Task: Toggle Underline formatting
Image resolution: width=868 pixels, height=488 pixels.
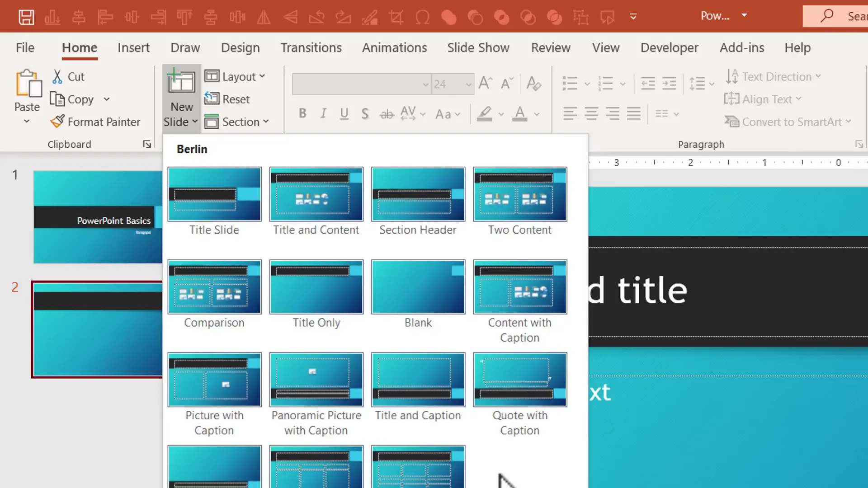Action: coord(344,113)
